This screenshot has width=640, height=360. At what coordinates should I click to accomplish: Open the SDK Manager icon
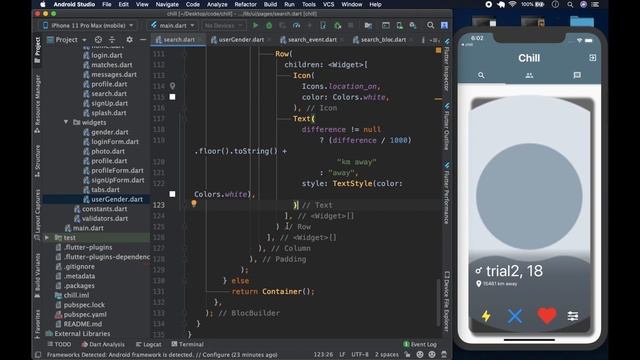click(x=413, y=25)
